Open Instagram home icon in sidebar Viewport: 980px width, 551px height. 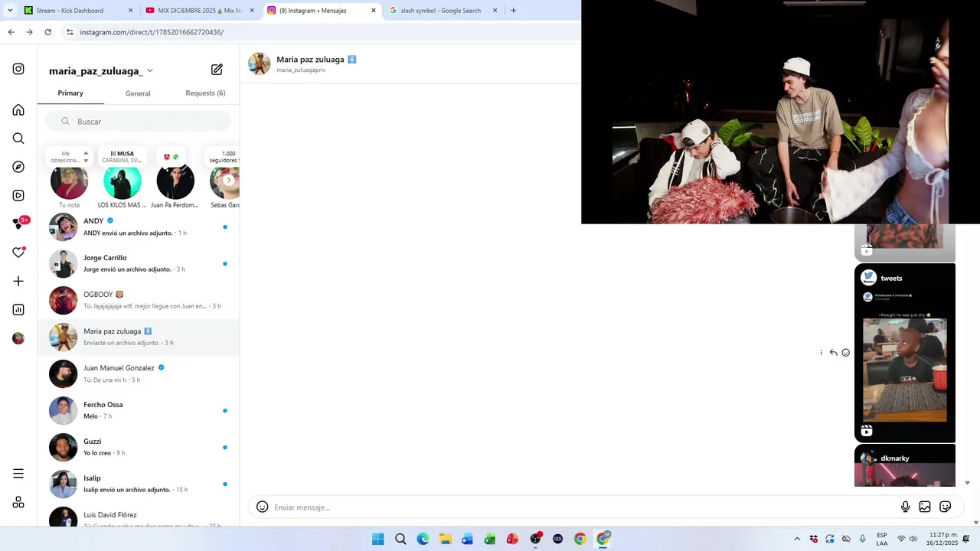click(x=18, y=109)
